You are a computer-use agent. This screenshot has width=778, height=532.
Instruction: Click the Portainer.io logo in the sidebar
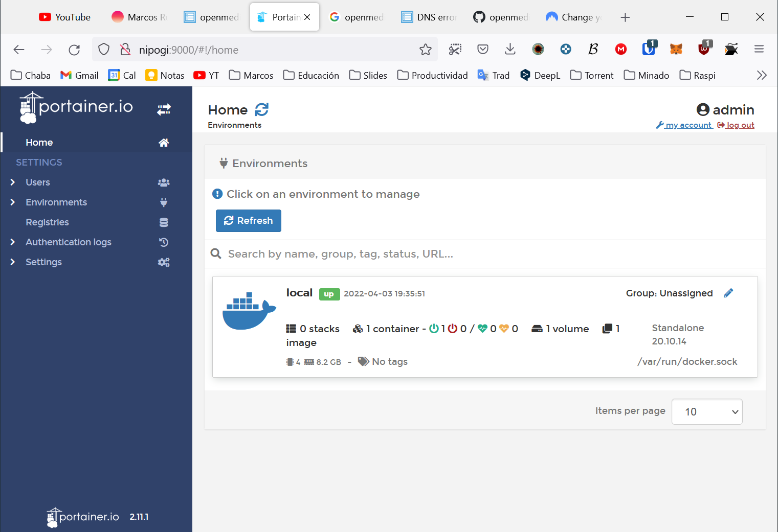[x=77, y=107]
